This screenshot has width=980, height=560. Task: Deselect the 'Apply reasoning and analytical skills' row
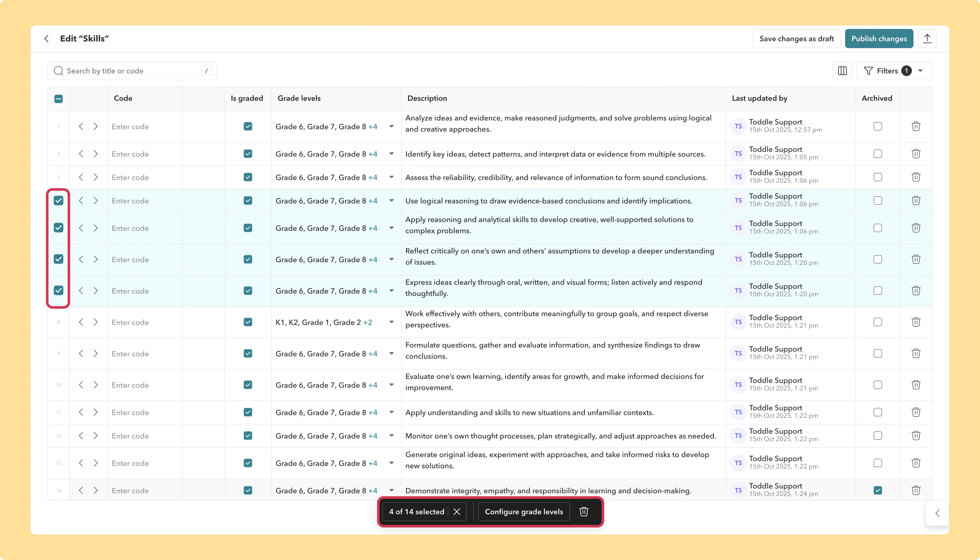tap(59, 228)
